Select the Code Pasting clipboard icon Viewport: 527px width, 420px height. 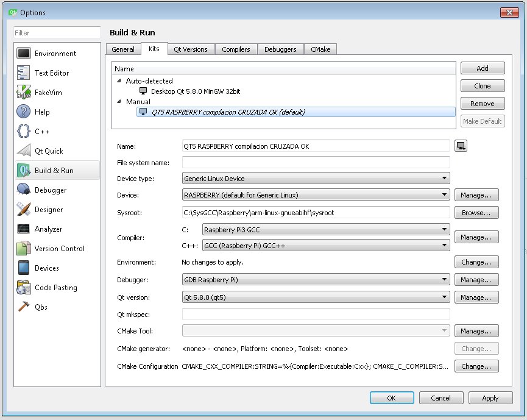click(24, 287)
